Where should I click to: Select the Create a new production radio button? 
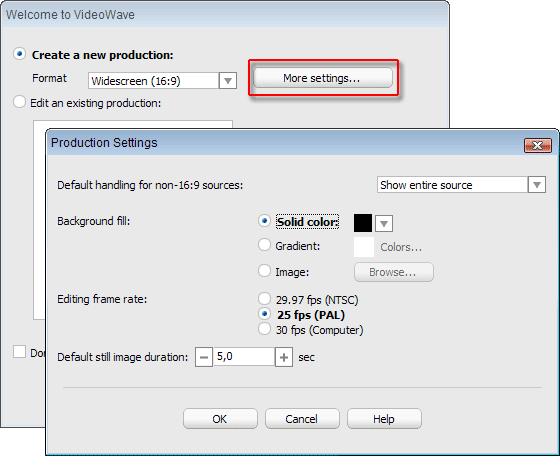click(x=19, y=54)
